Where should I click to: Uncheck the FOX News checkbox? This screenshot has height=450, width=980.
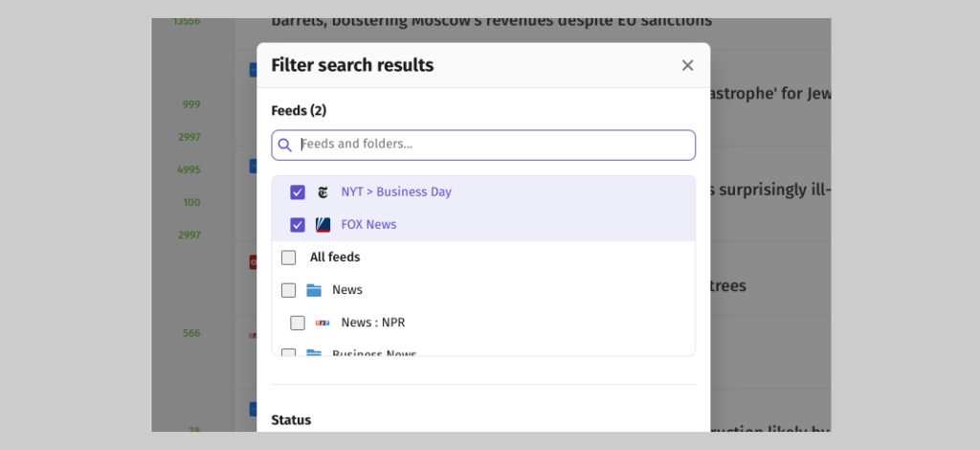coord(298,225)
